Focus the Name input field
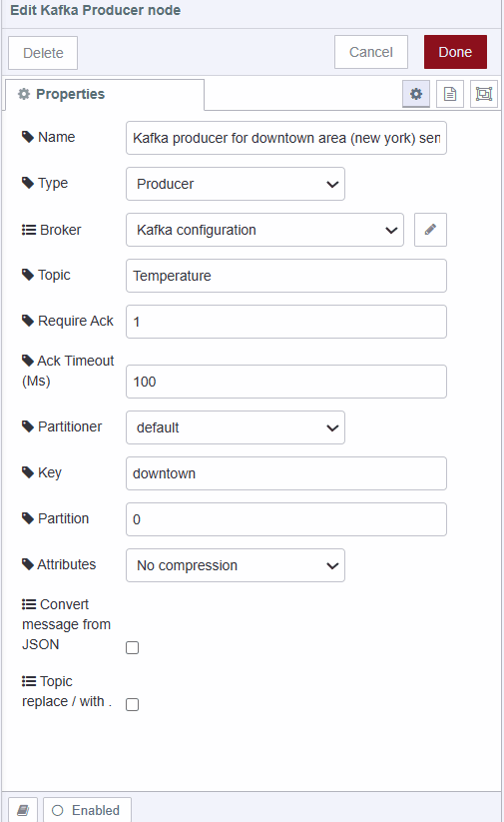 286,138
